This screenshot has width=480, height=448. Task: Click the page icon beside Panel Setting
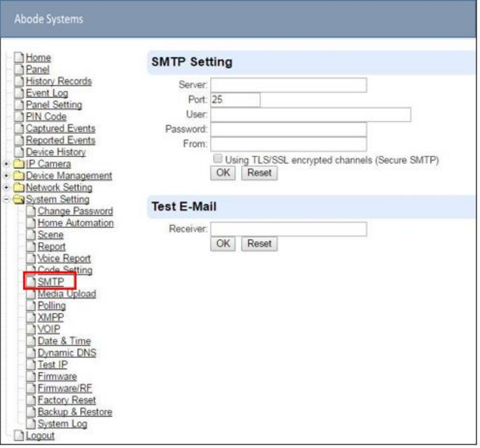[x=19, y=104]
